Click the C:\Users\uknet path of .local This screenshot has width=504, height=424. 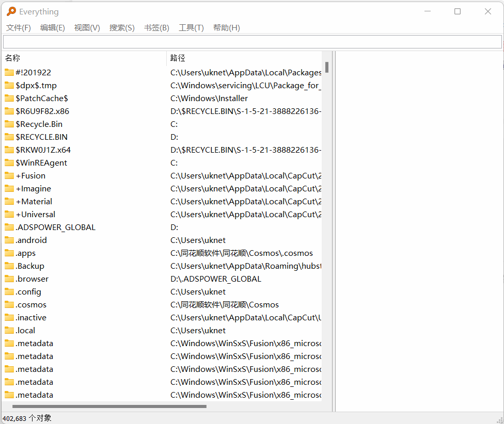pos(198,330)
